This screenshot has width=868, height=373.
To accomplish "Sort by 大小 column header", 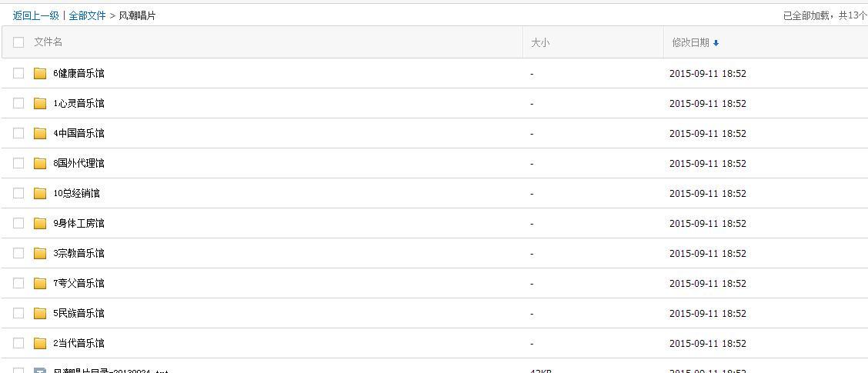I will point(540,42).
